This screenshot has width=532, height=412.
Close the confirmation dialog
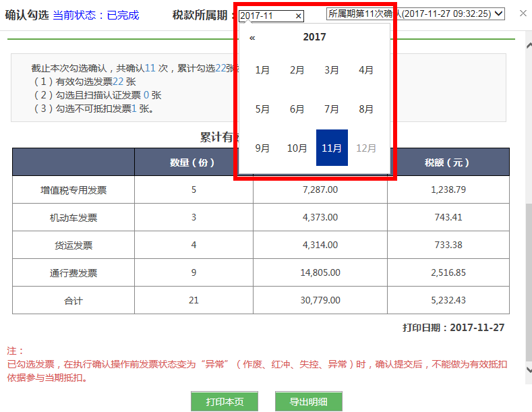tap(523, 13)
